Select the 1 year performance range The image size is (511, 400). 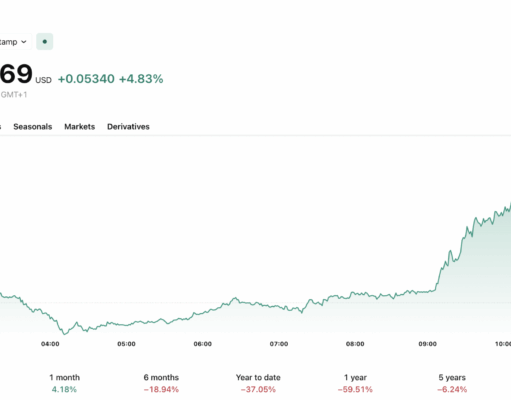click(355, 383)
